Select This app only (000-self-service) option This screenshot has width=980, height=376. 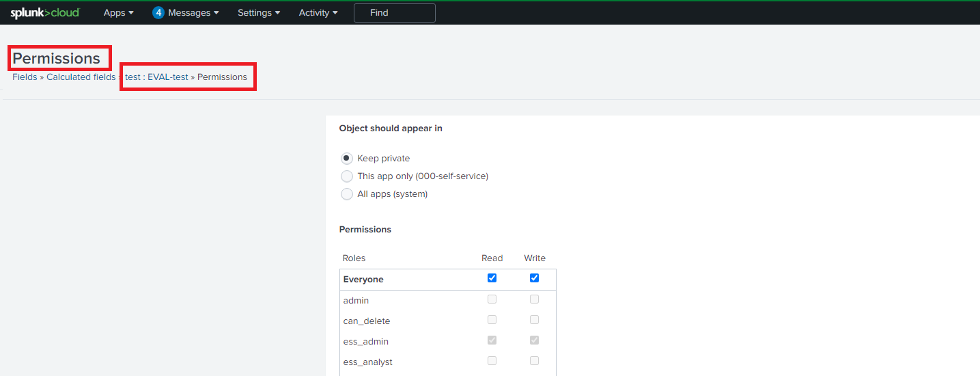tap(347, 176)
